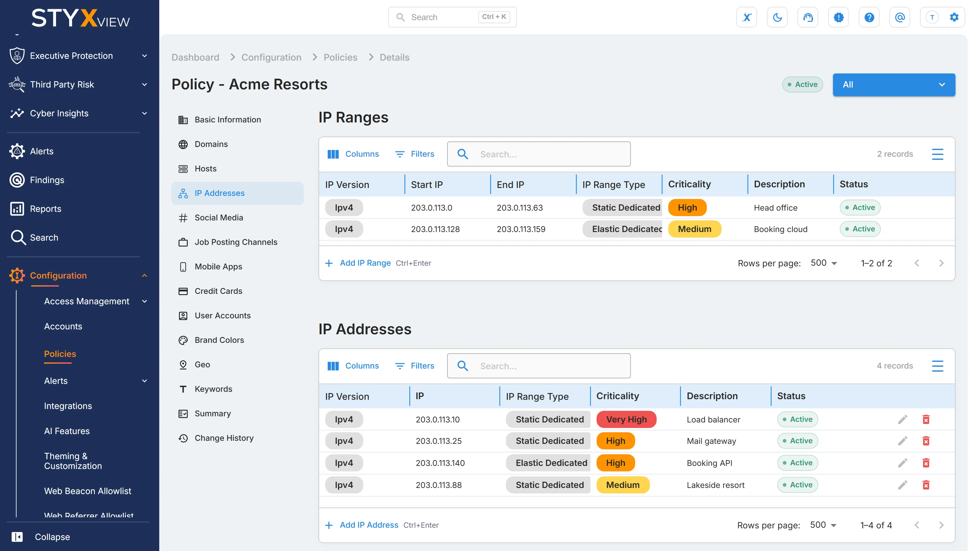
Task: Focus the IP Ranges search field
Action: (539, 154)
